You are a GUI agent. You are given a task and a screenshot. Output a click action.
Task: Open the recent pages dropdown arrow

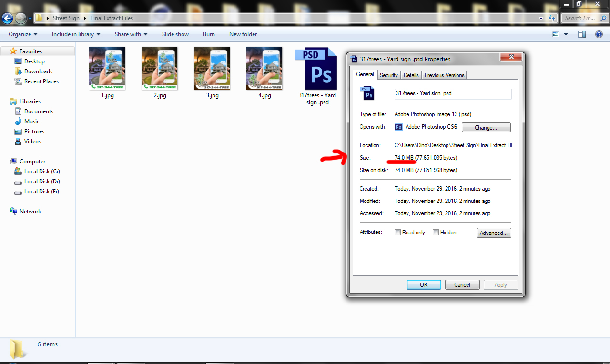[30, 18]
